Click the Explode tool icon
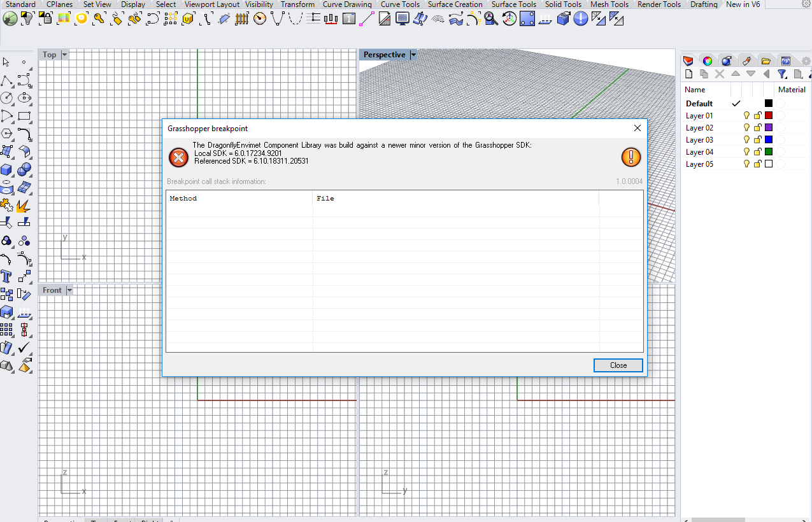Image resolution: width=812 pixels, height=522 pixels. (x=24, y=206)
